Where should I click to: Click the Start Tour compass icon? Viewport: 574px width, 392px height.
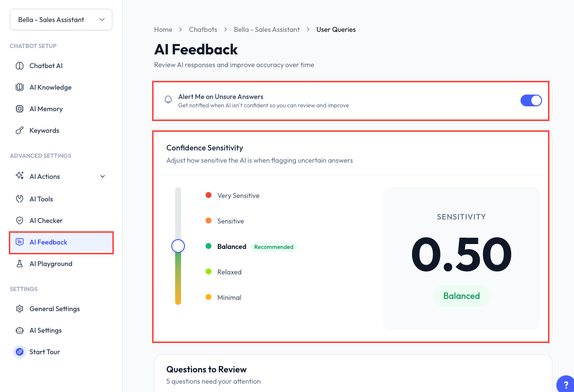(x=20, y=352)
